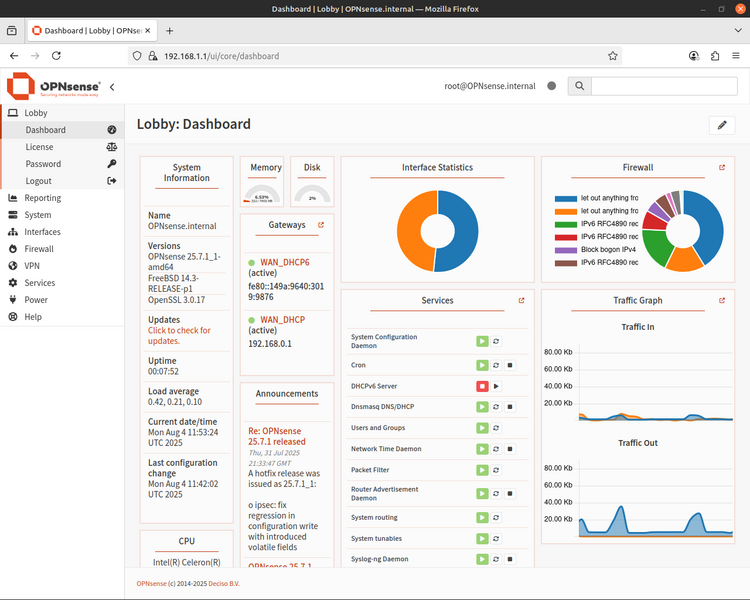Image resolution: width=750 pixels, height=600 pixels.
Task: Click DHCPv6 Server red stopped status
Action: click(x=482, y=386)
